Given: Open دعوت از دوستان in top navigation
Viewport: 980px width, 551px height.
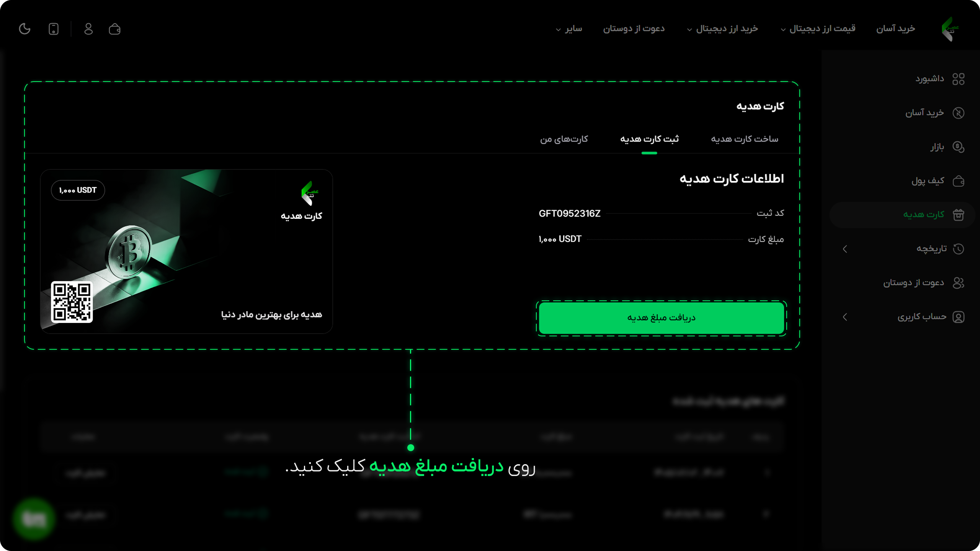Looking at the screenshot, I should (634, 29).
